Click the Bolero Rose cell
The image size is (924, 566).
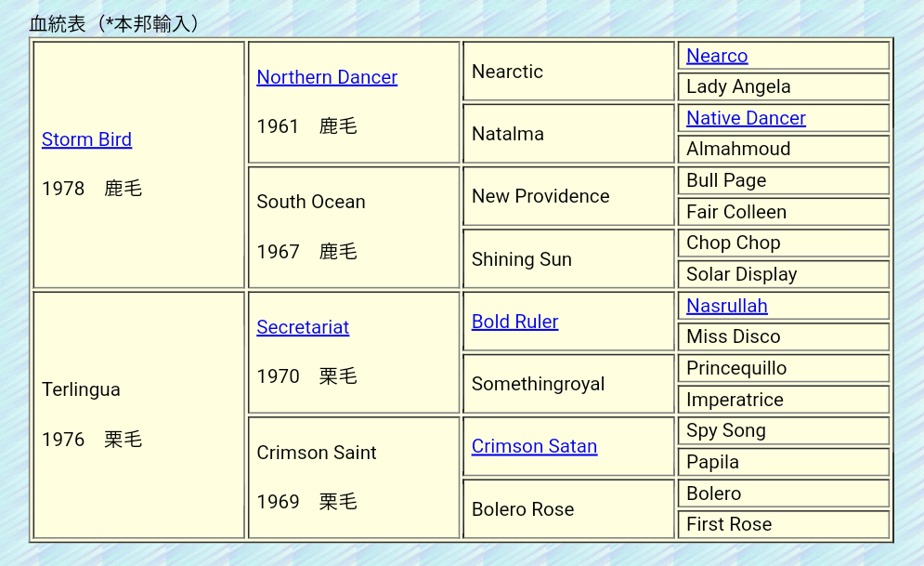tap(523, 509)
